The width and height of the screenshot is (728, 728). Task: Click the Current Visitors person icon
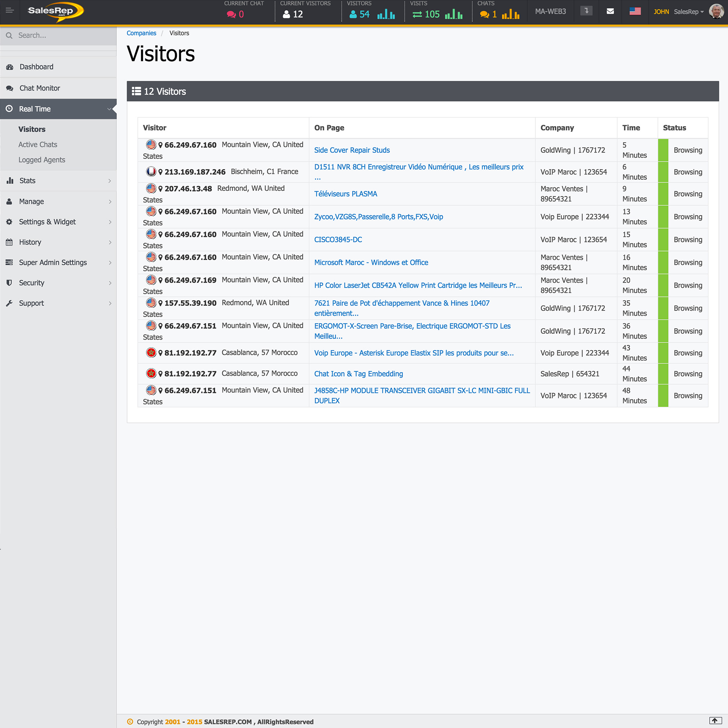click(286, 14)
